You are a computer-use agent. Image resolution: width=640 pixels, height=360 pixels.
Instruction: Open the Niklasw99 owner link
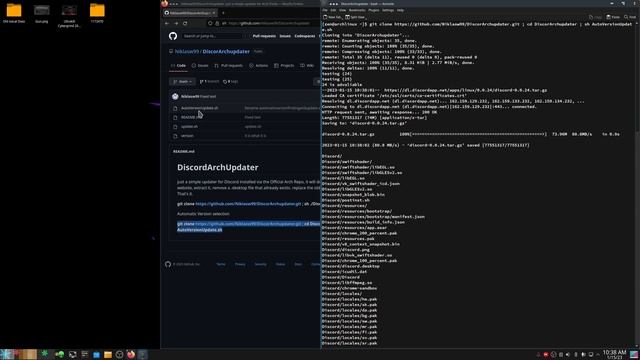click(187, 51)
